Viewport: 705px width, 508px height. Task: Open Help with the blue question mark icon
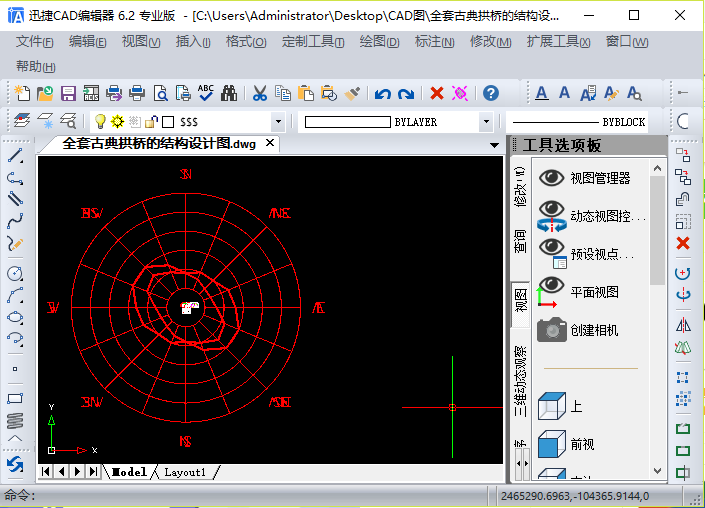[x=491, y=93]
